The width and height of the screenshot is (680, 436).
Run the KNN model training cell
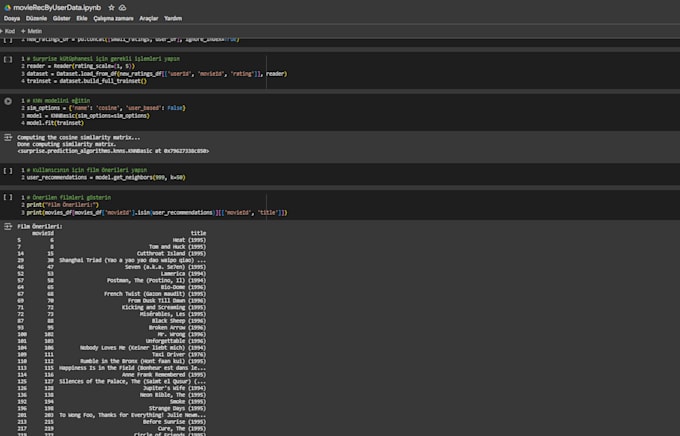(8, 101)
